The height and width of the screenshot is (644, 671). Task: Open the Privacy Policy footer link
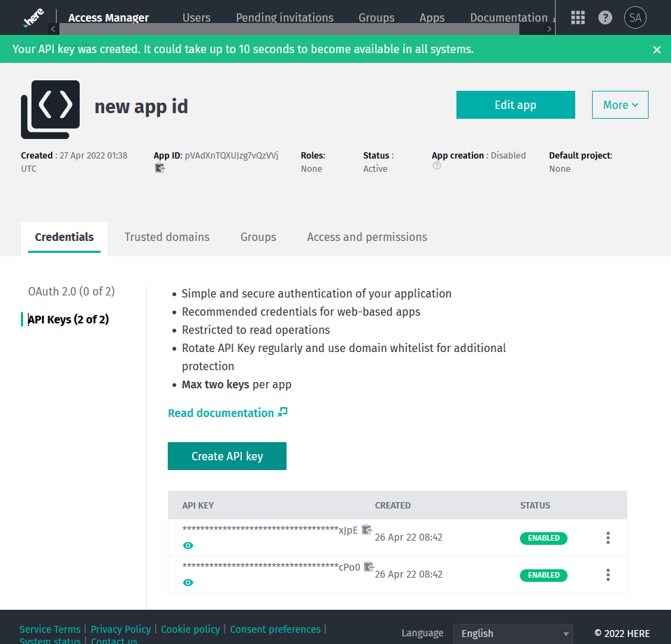point(121,629)
